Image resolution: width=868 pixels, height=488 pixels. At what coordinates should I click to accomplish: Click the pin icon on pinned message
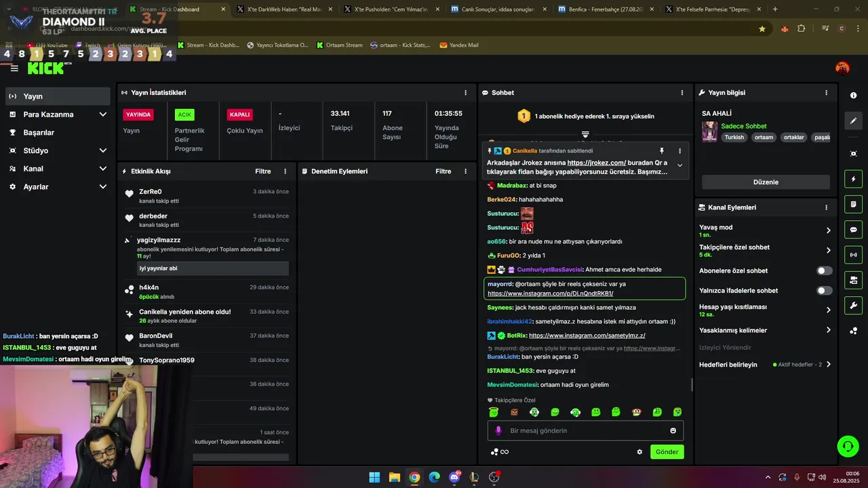click(x=662, y=150)
